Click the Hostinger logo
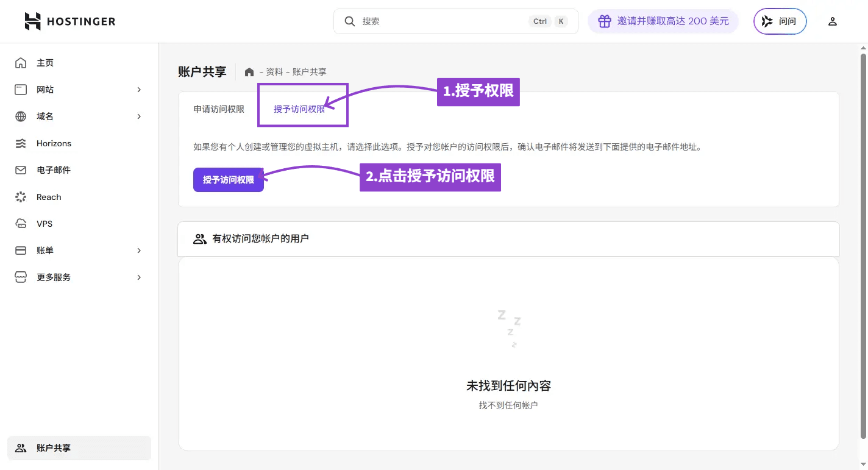This screenshot has height=470, width=868. pyautogui.click(x=69, y=21)
